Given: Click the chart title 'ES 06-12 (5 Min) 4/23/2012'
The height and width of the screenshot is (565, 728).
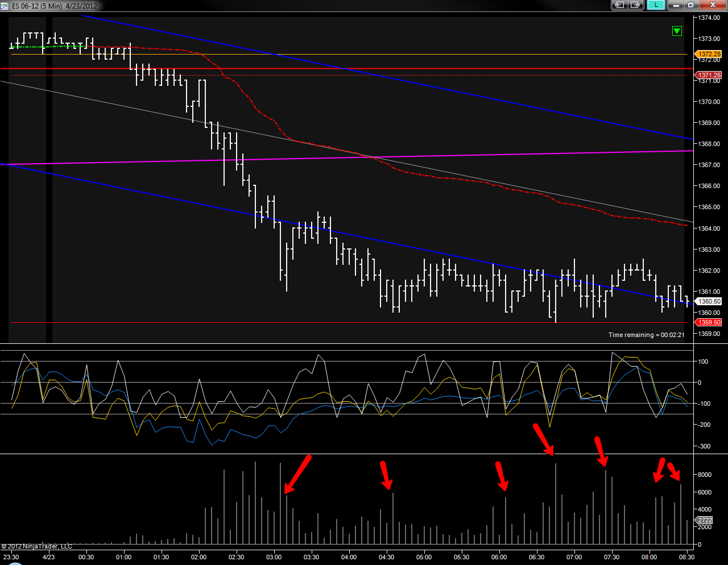Looking at the screenshot, I should click(x=55, y=6).
